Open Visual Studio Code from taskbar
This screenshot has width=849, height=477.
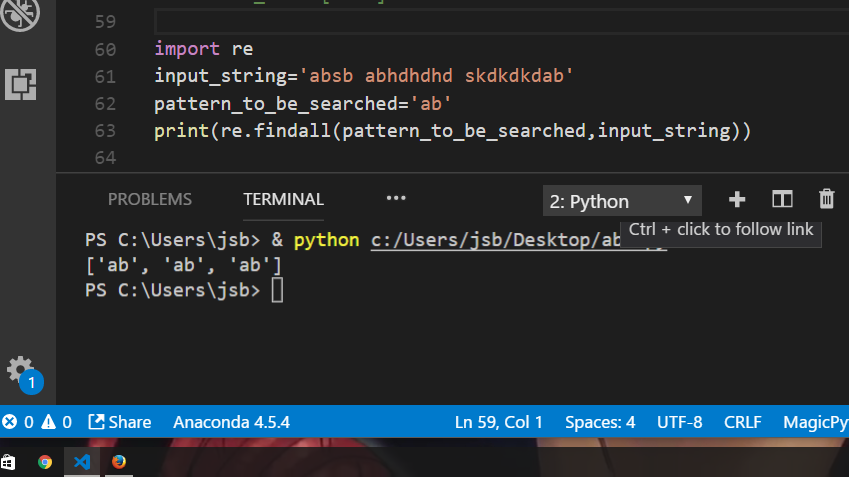coord(82,462)
